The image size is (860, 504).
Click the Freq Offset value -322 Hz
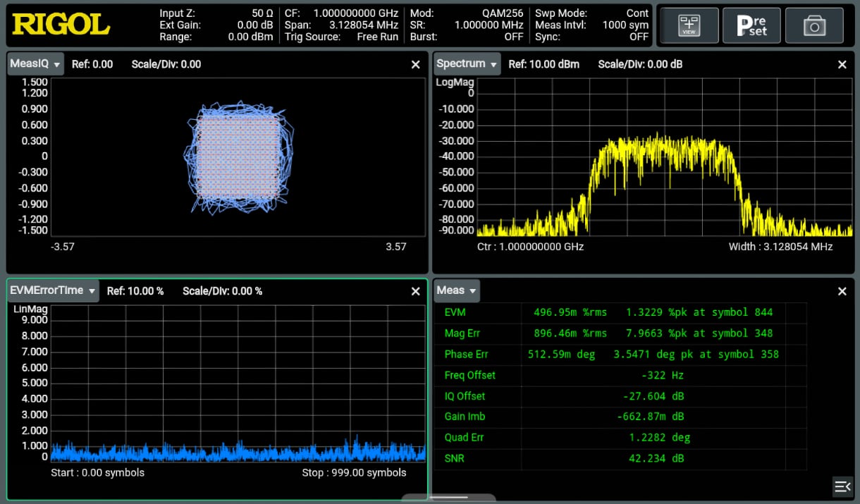pos(663,375)
